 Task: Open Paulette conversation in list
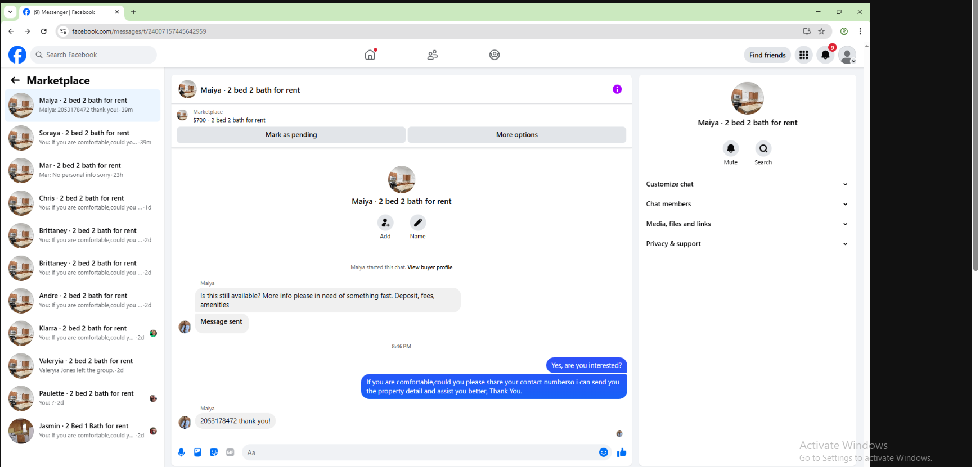coord(83,398)
